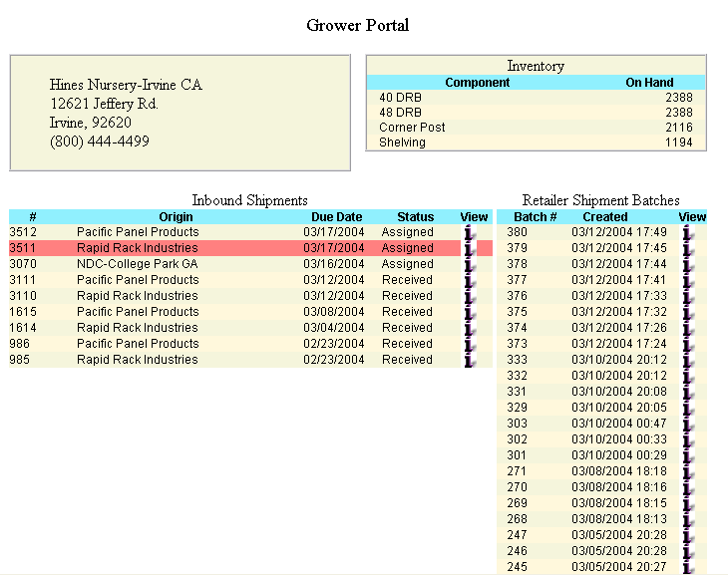Click the Batch # column header
This screenshot has width=728, height=576.
[x=535, y=217]
